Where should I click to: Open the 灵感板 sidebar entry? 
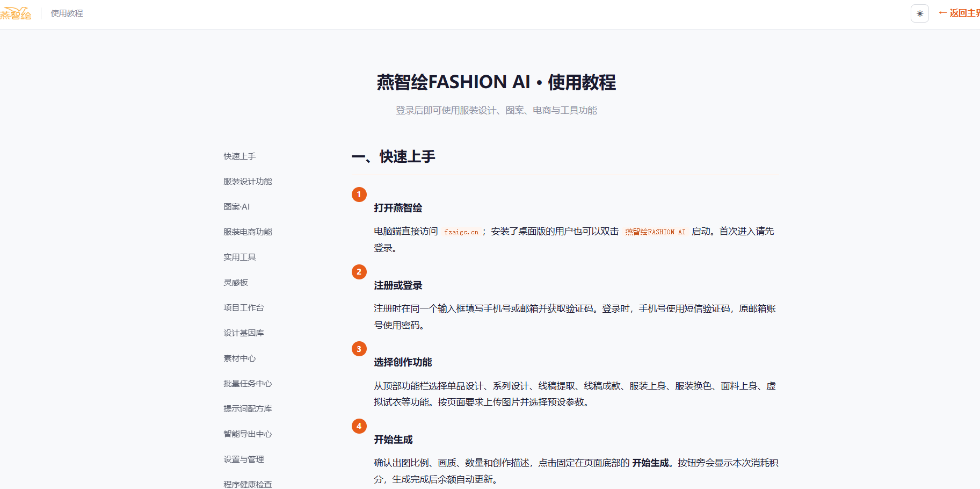[x=236, y=283]
